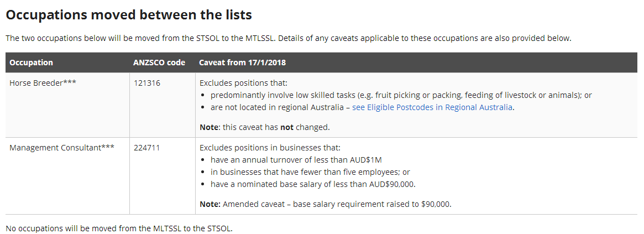Viewport: 644px width, 234px height.
Task: Click the bullet about fewer than five employees
Action: coord(310,172)
